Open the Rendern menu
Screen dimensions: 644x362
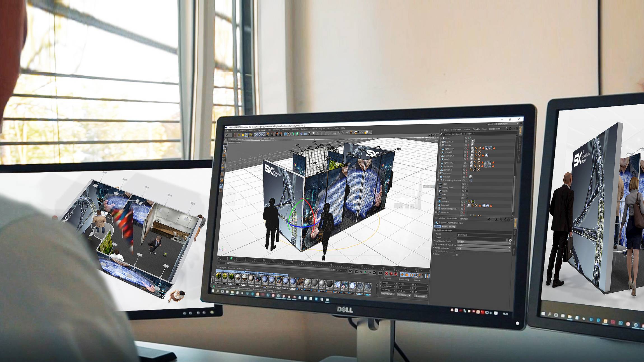click(304, 129)
